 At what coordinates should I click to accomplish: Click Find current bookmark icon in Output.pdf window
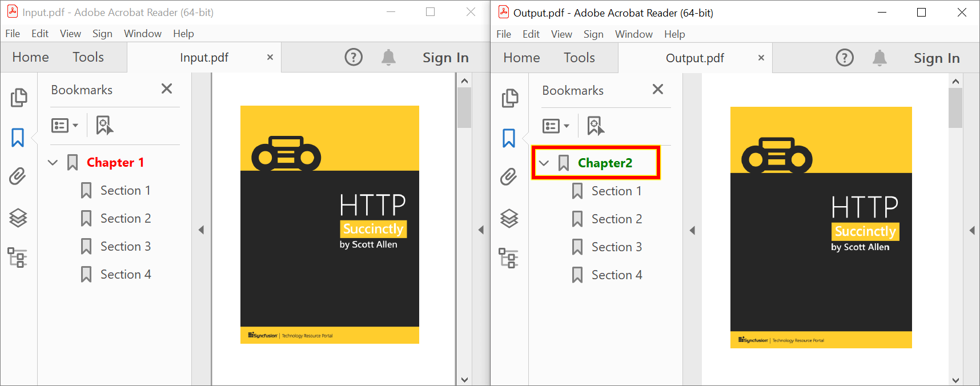coord(596,126)
